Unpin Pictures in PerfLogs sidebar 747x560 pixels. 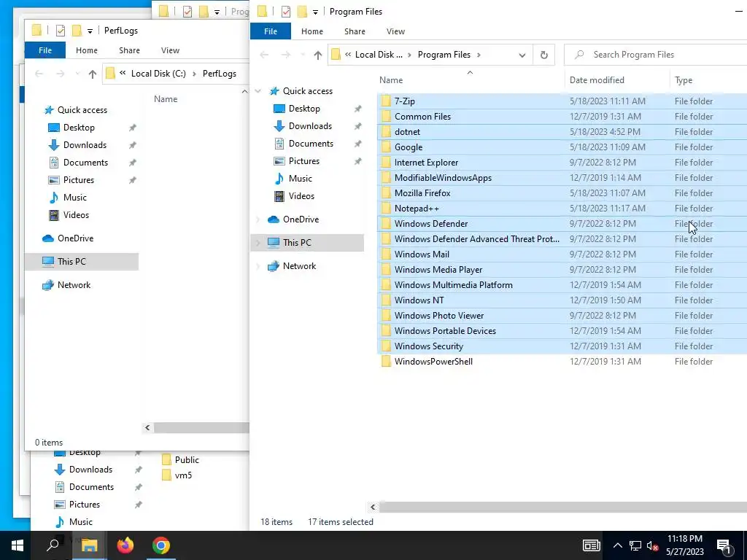click(x=133, y=180)
